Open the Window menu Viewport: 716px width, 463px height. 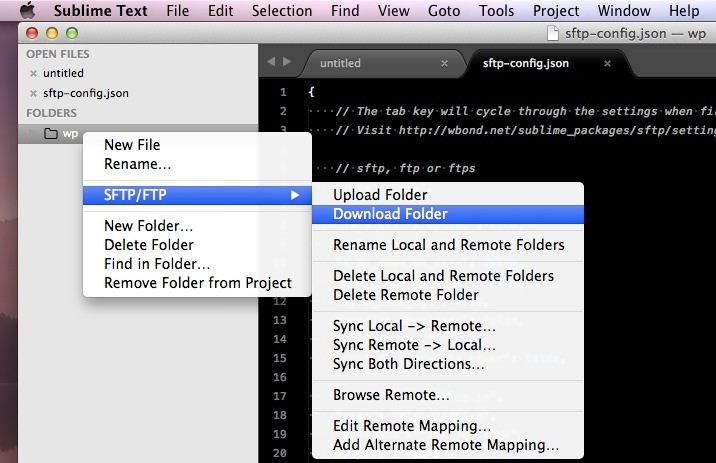tap(624, 11)
